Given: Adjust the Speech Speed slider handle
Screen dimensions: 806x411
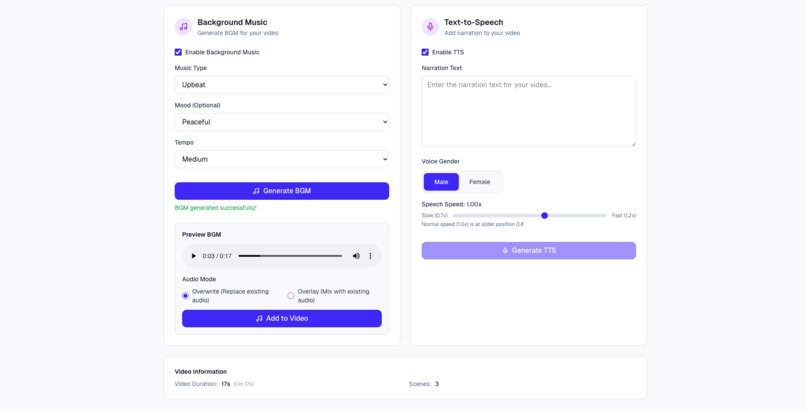Looking at the screenshot, I should point(545,216).
